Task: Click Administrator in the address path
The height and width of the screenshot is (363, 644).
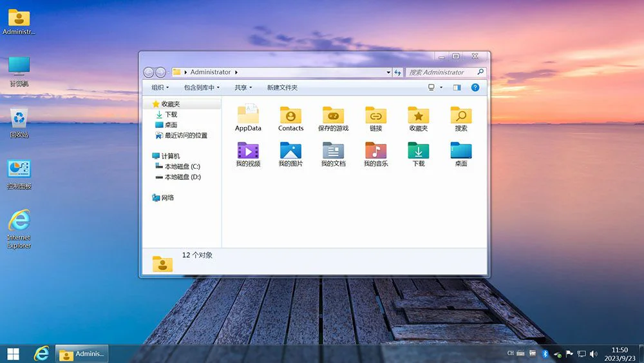Action: (x=211, y=72)
